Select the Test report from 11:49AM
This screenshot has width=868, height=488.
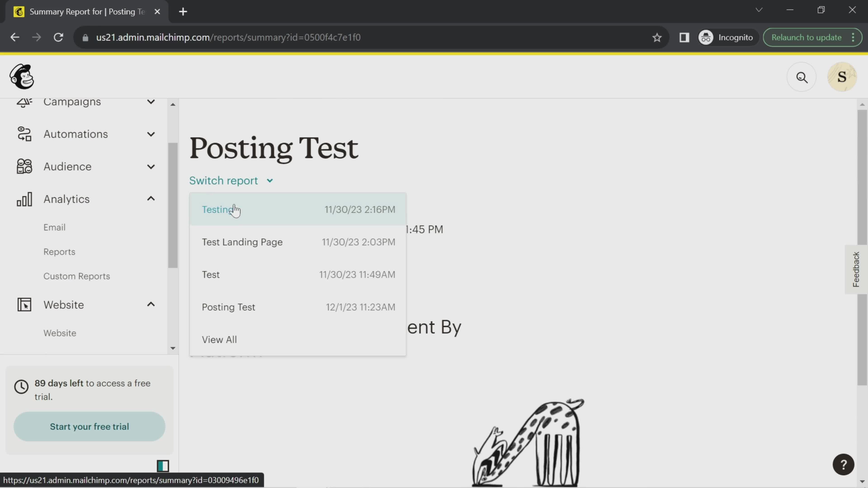[x=298, y=274]
